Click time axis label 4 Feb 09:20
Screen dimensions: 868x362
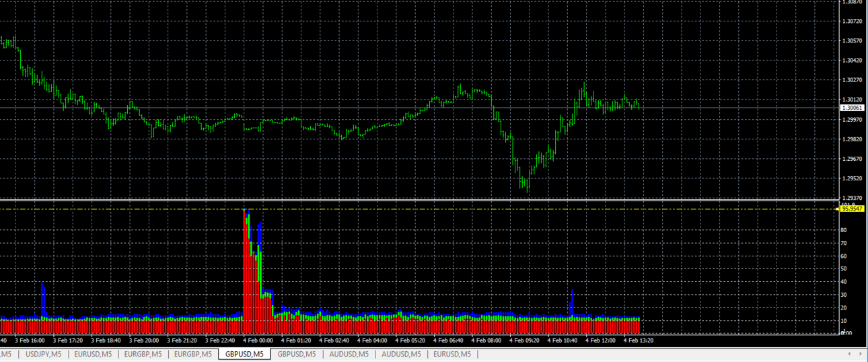point(525,340)
